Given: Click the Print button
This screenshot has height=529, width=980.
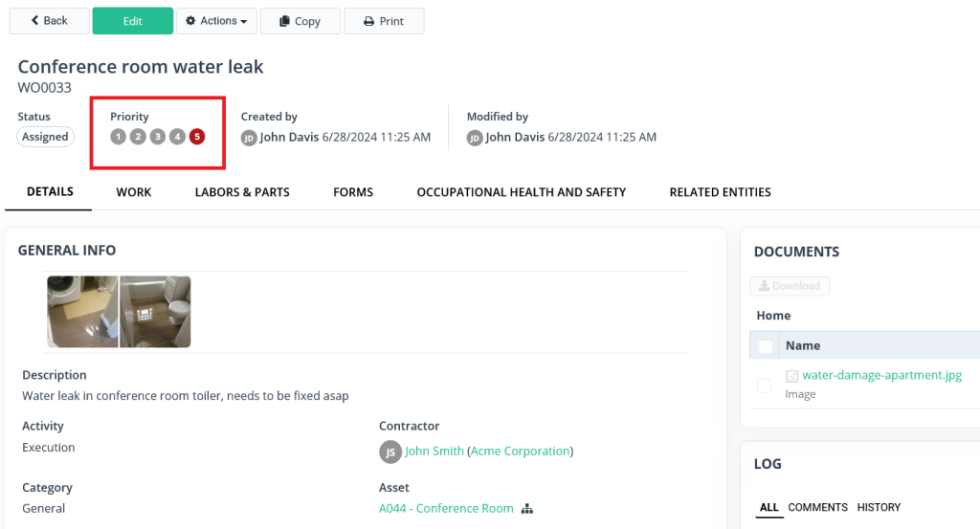Looking at the screenshot, I should [x=384, y=21].
